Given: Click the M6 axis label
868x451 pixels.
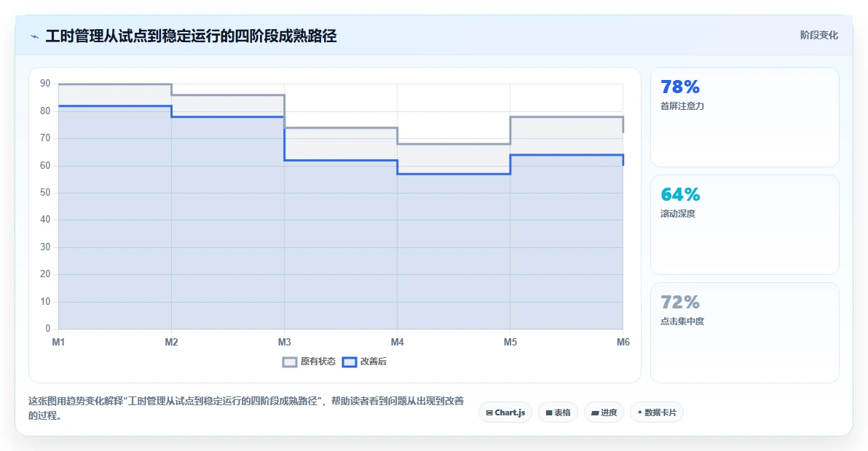Looking at the screenshot, I should [623, 342].
